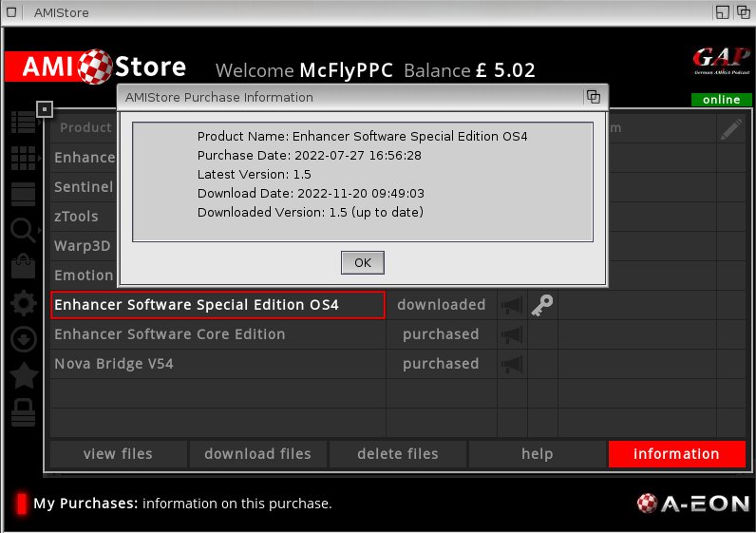This screenshot has width=756, height=533.
Task: Select the Emotion product row
Action: click(x=84, y=276)
